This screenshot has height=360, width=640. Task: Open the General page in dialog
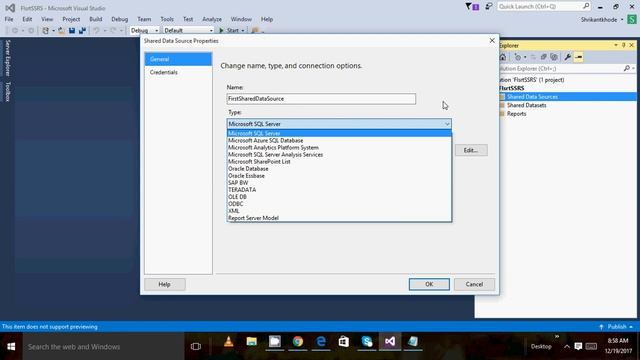click(178, 59)
